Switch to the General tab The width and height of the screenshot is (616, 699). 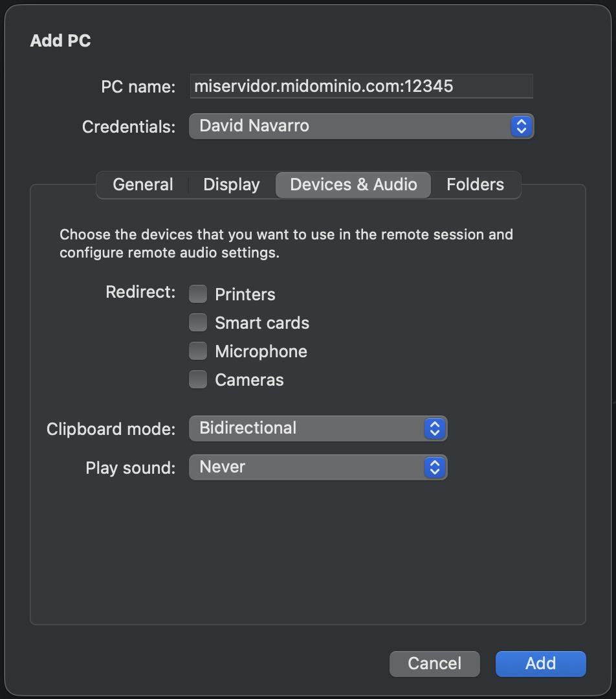point(142,184)
